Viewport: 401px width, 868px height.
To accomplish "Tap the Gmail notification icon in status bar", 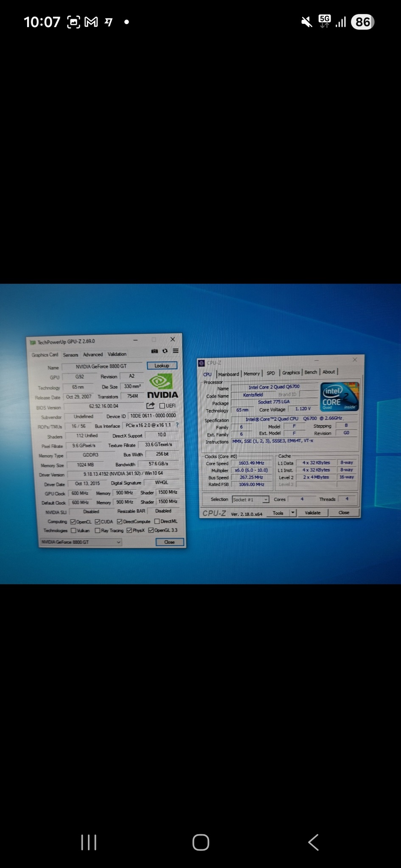I will coord(91,22).
